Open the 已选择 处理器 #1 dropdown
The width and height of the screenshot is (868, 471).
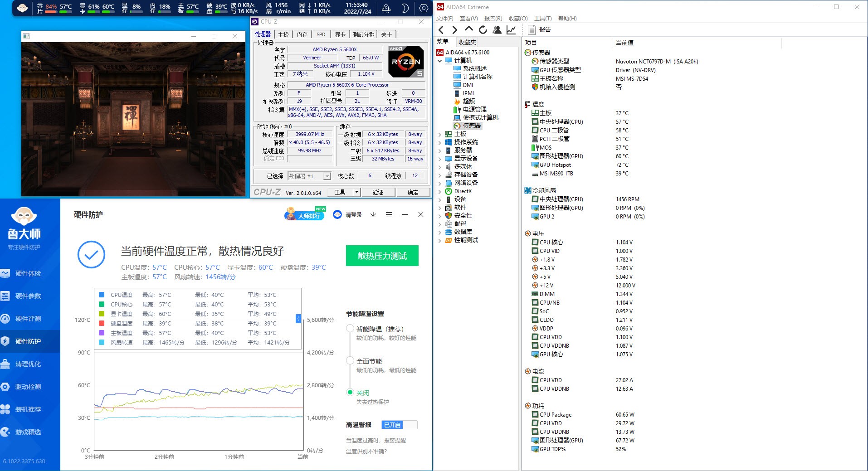pyautogui.click(x=309, y=176)
